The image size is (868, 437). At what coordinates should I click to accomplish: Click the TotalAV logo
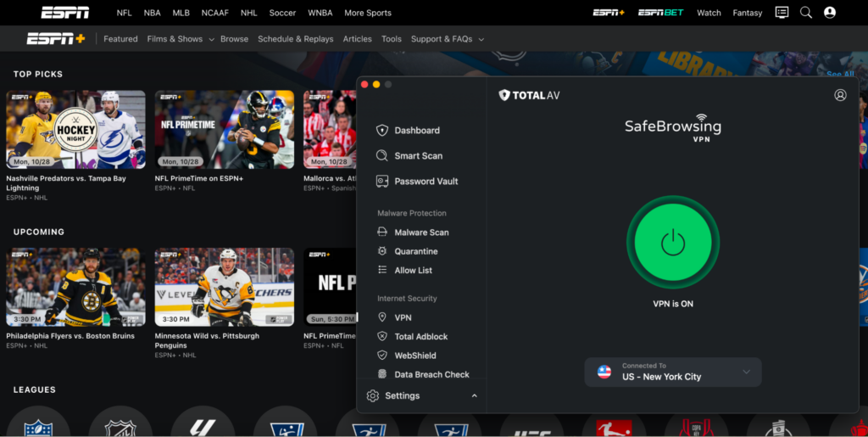click(529, 95)
